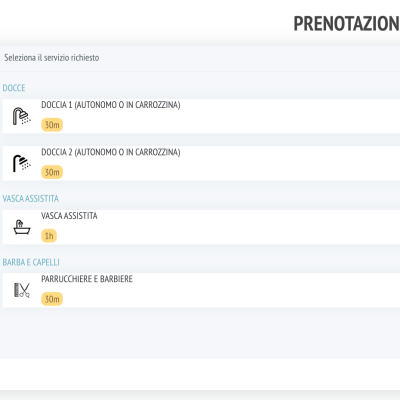Click the PRENOTAZIONI page title

pyautogui.click(x=346, y=24)
